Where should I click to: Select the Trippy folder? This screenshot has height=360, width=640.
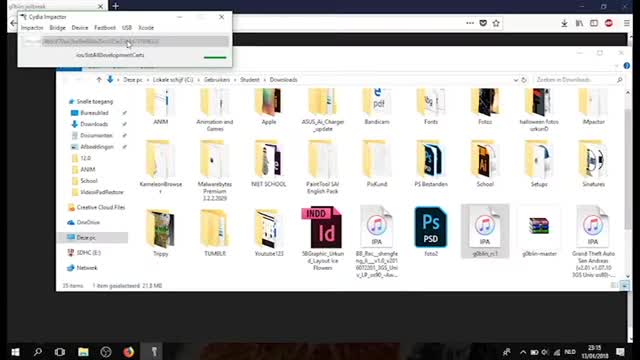(x=160, y=232)
